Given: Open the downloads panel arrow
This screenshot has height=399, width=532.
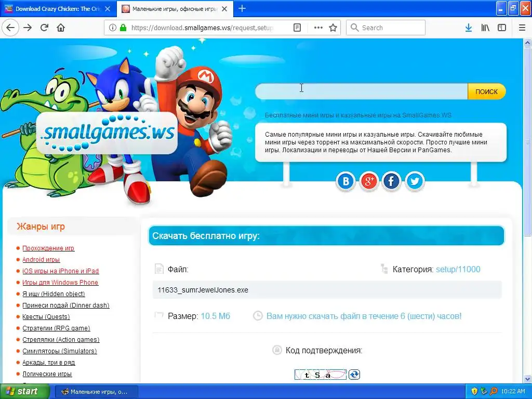Looking at the screenshot, I should pyautogui.click(x=469, y=28).
